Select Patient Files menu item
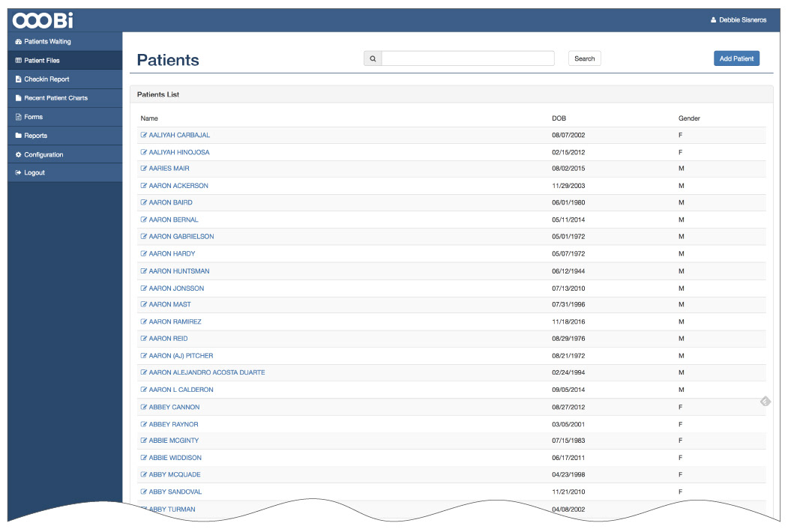Screen dimensions: 788x532 coord(64,60)
